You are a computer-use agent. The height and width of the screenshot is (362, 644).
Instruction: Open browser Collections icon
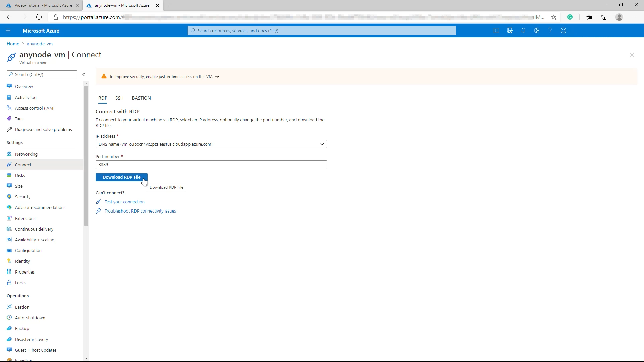604,17
